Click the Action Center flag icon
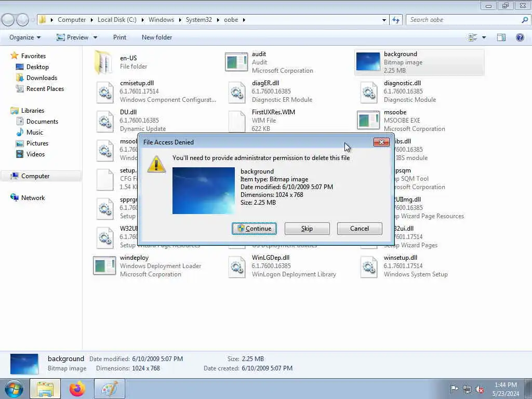Screen dimensions: 532x399 point(454,389)
